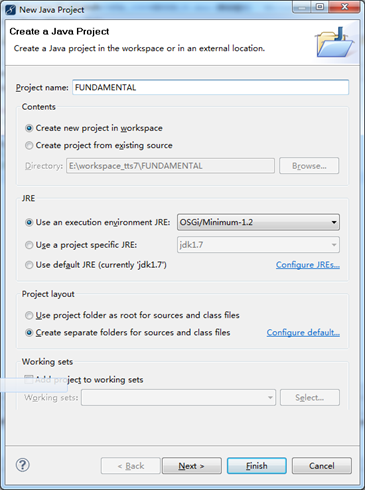This screenshot has height=490, width=365.
Task: Close the New Java Project window
Action: click(344, 7)
